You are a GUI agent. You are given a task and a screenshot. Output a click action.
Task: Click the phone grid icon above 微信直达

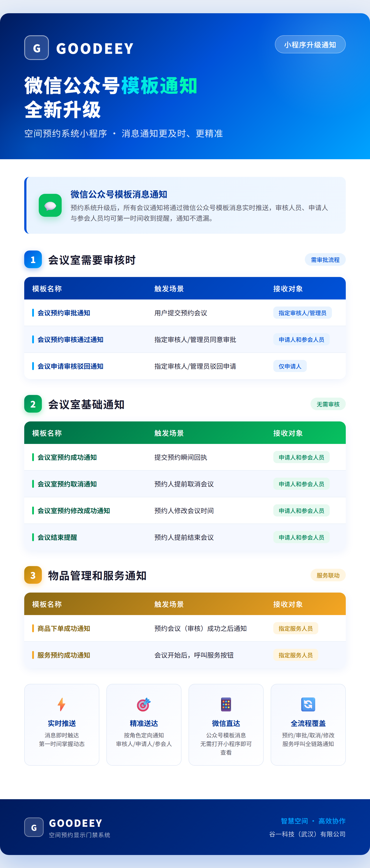226,704
